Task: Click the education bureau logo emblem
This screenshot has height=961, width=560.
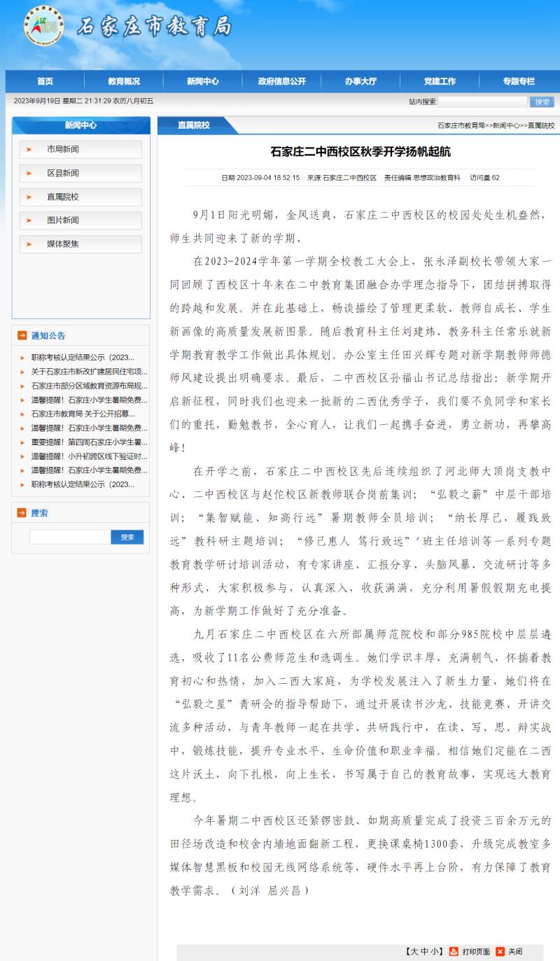Action: [43, 26]
